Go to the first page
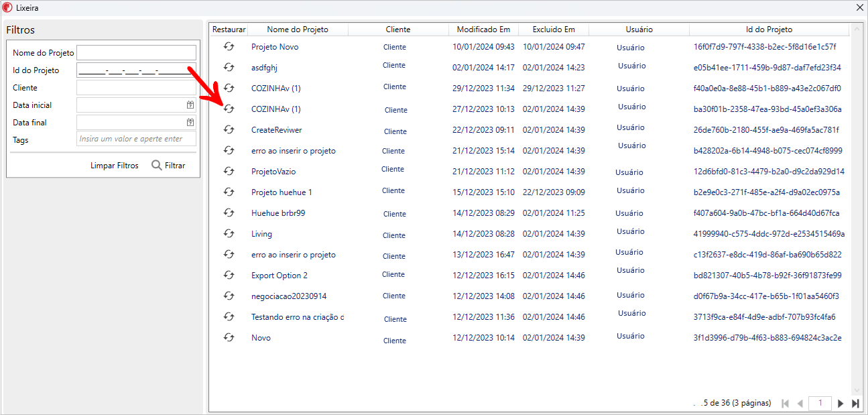This screenshot has width=868, height=415. pos(786,403)
